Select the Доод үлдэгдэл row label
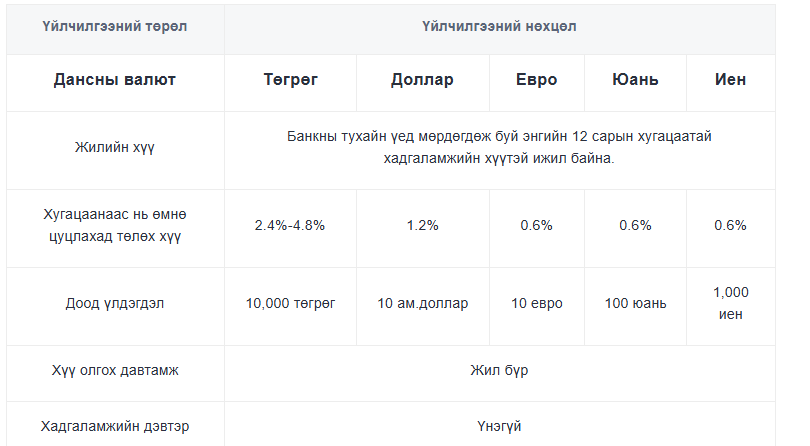The width and height of the screenshot is (810, 446). pos(115,303)
